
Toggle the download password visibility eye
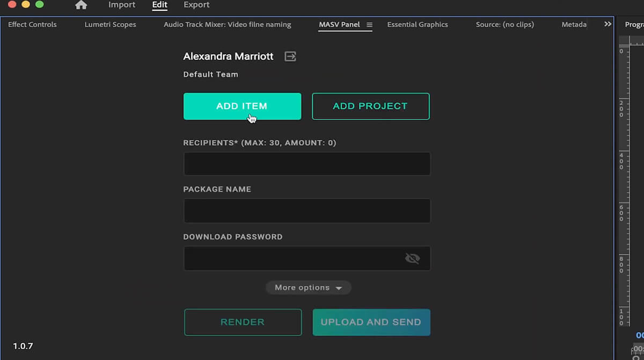click(412, 258)
